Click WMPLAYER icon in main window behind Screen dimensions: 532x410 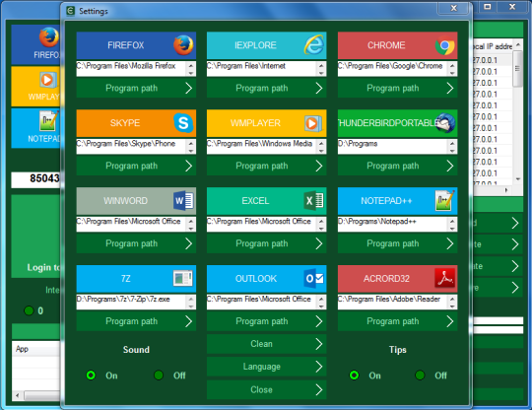tap(48, 80)
